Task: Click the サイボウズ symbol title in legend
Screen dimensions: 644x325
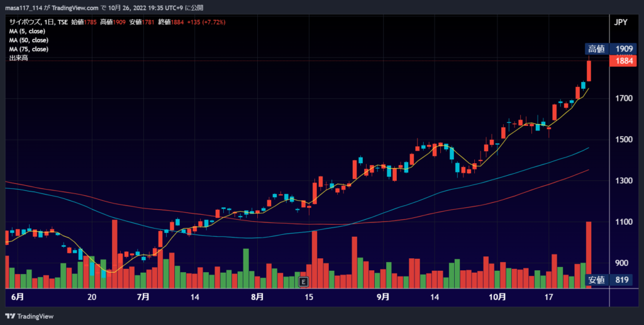Action: (x=25, y=22)
